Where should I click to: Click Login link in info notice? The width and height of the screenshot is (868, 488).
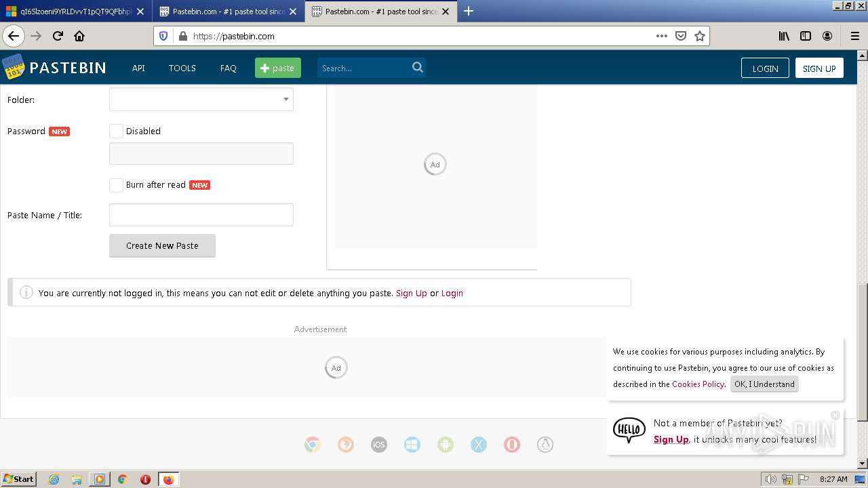click(x=452, y=293)
